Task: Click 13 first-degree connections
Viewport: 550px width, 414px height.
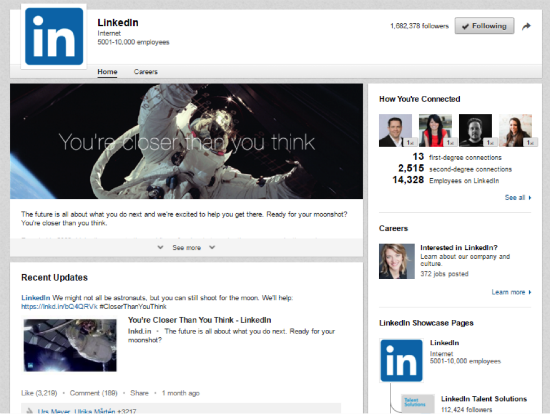Action: [457, 157]
